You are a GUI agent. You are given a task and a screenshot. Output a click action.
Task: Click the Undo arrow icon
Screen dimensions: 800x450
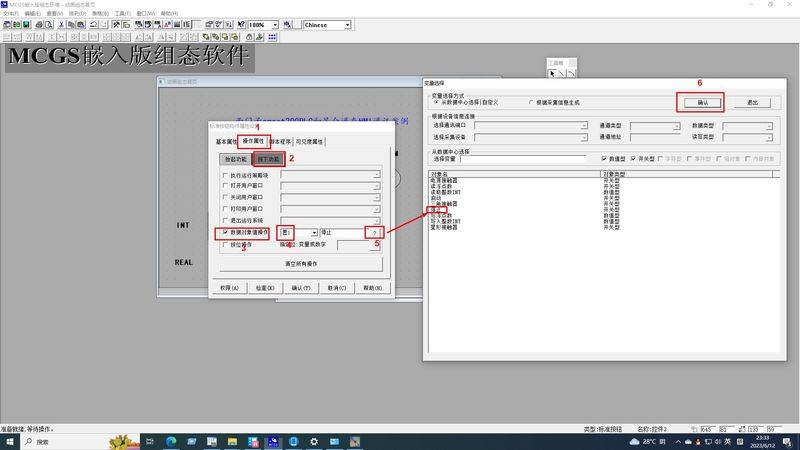tap(93, 24)
